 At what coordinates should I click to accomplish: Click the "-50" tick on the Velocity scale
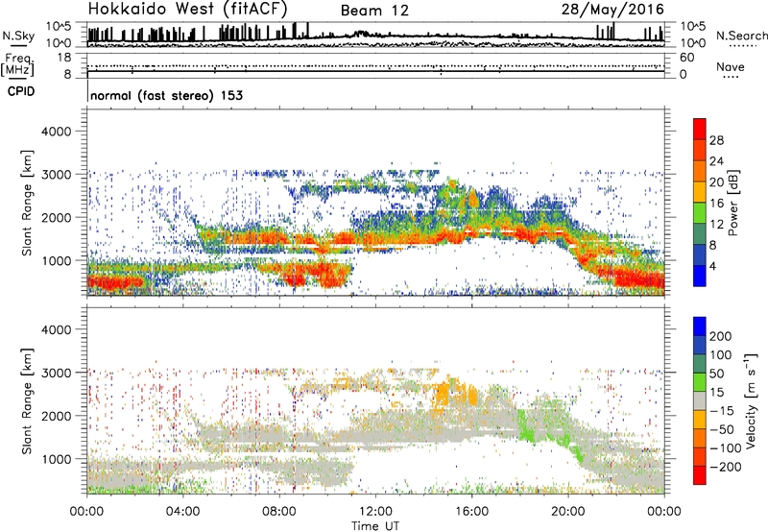(x=721, y=429)
